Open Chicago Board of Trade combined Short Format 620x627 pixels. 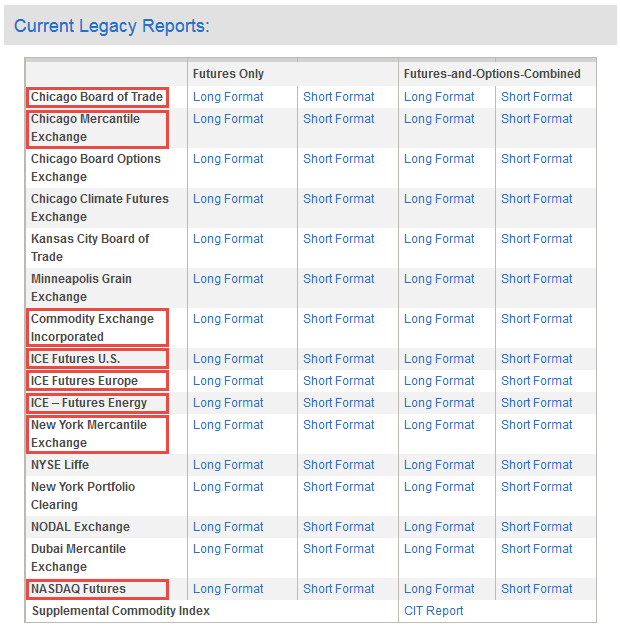[x=536, y=97]
